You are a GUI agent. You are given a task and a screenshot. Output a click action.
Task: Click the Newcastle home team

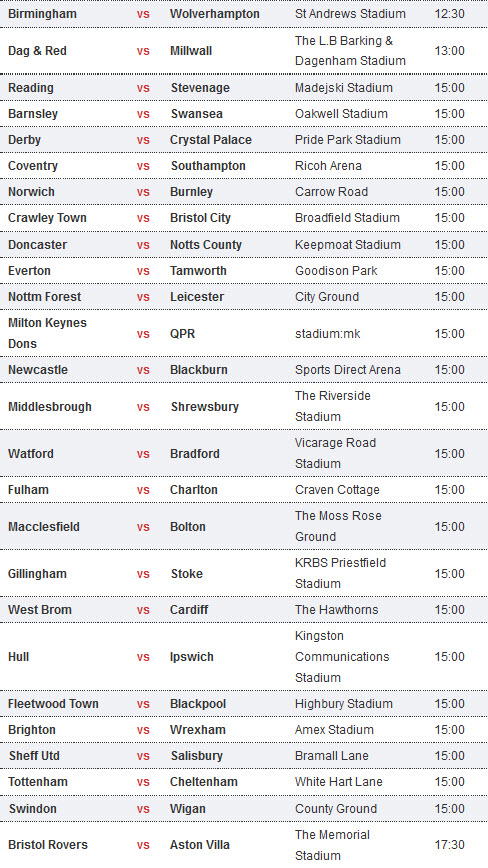[x=38, y=370]
